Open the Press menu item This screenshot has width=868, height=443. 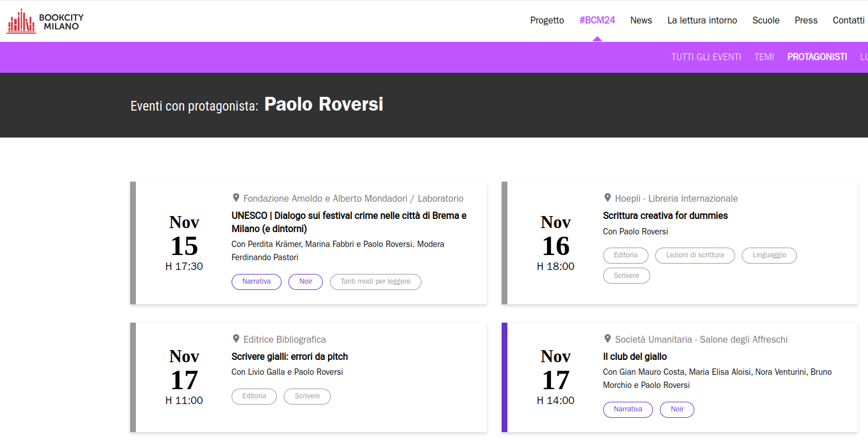click(806, 20)
